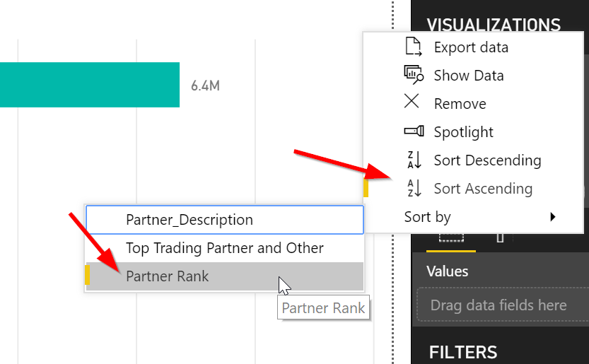589x364 pixels.
Task: Select Partner_Description sort field
Action: [x=189, y=220]
